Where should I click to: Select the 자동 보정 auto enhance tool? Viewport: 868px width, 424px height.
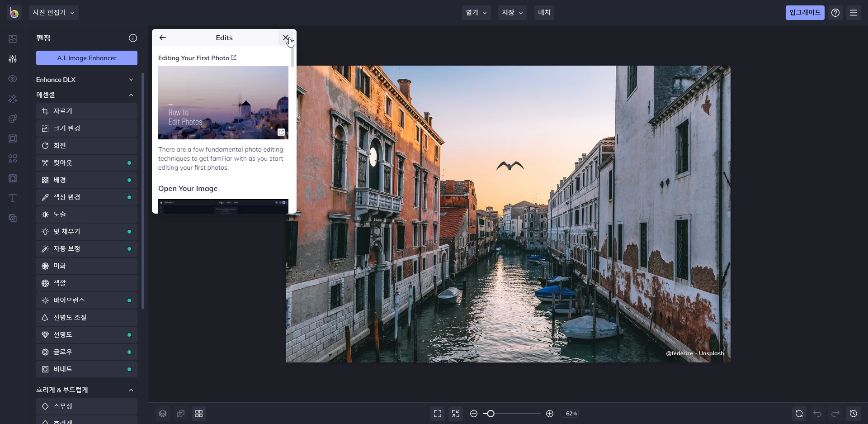point(87,249)
